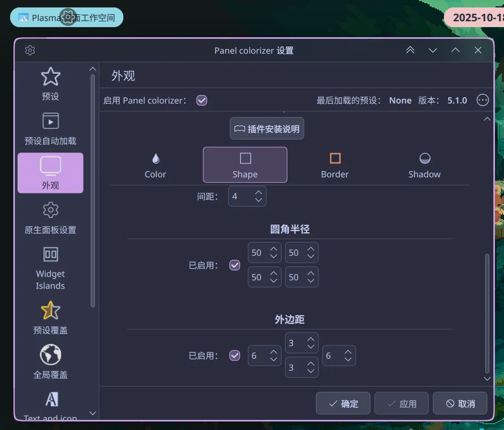Image resolution: width=504 pixels, height=430 pixels.
Task: Open 预设覆盖 preset overrides page
Action: click(x=51, y=317)
